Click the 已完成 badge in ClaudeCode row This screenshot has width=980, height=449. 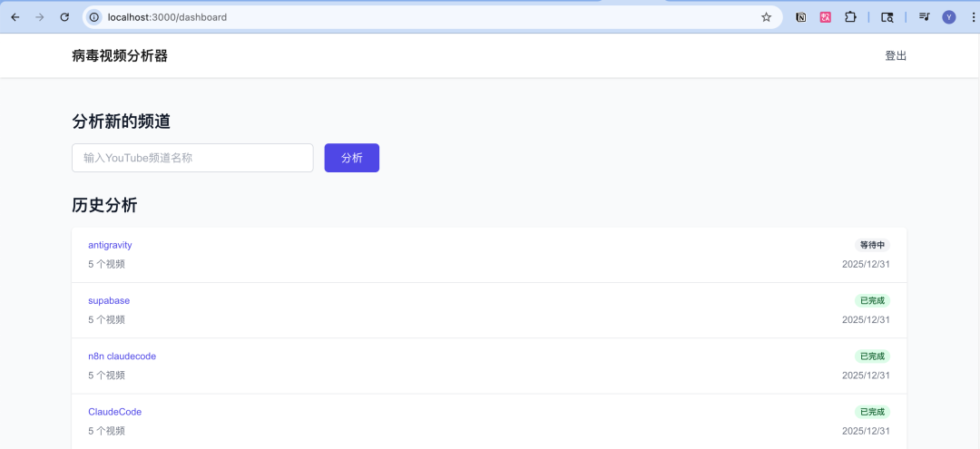pyautogui.click(x=873, y=412)
